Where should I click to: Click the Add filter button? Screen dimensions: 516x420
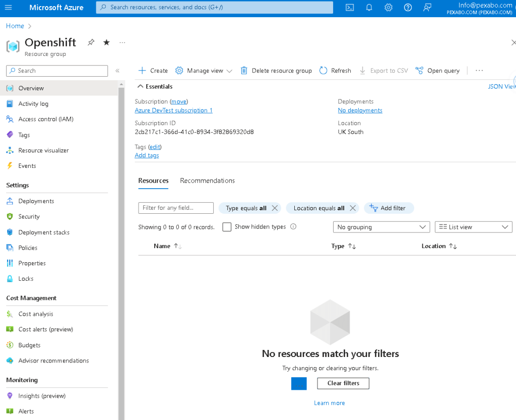pyautogui.click(x=389, y=208)
